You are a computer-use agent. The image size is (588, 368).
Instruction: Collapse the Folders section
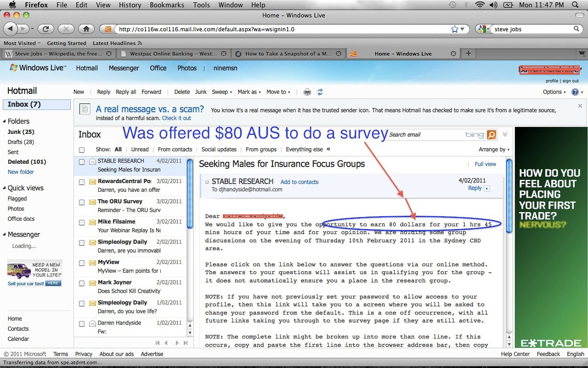[x=4, y=121]
